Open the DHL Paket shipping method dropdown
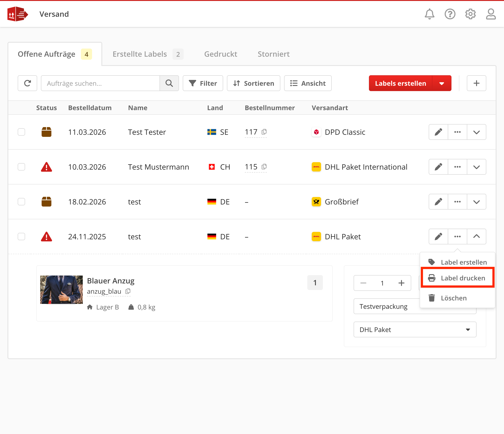This screenshot has height=434, width=504. coord(415,329)
